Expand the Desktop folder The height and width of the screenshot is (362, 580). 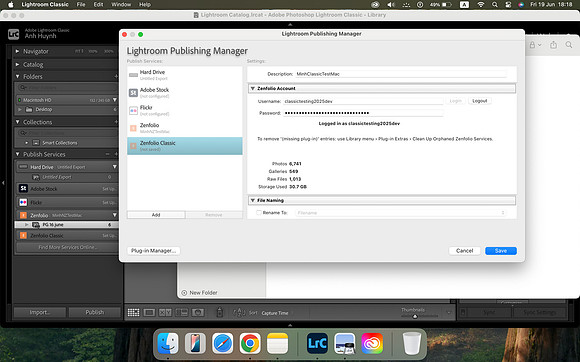(x=20, y=109)
